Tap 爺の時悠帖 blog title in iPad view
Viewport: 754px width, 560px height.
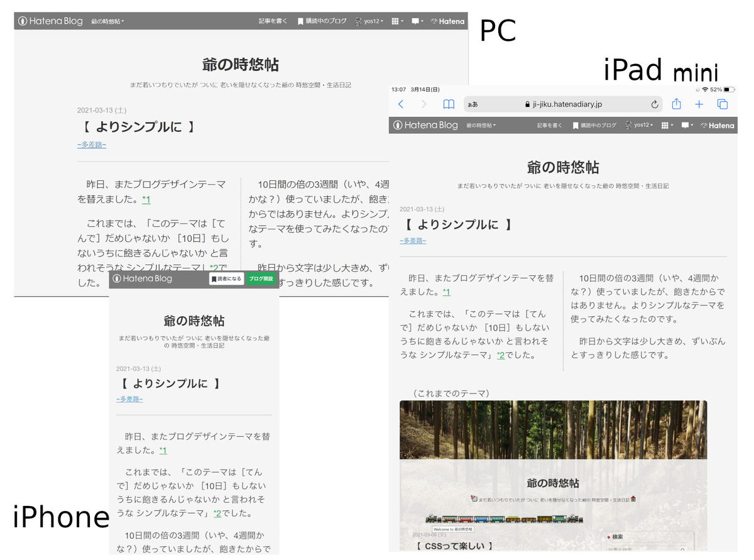point(563,167)
